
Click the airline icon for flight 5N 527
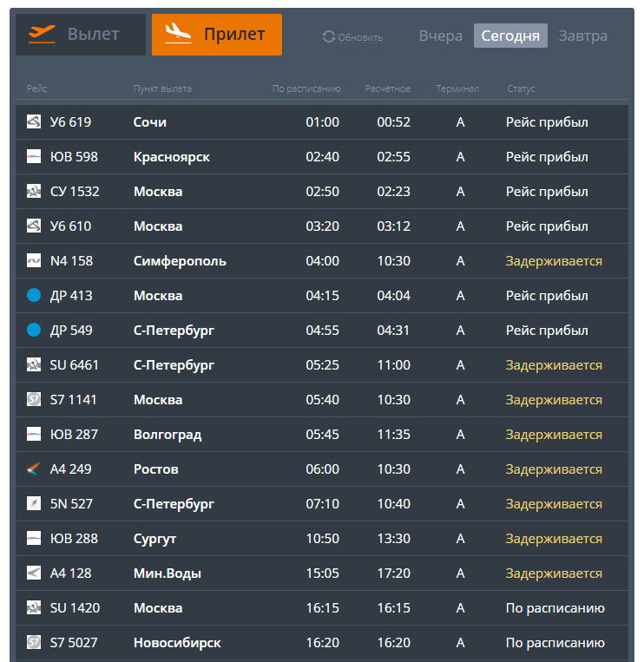(34, 504)
